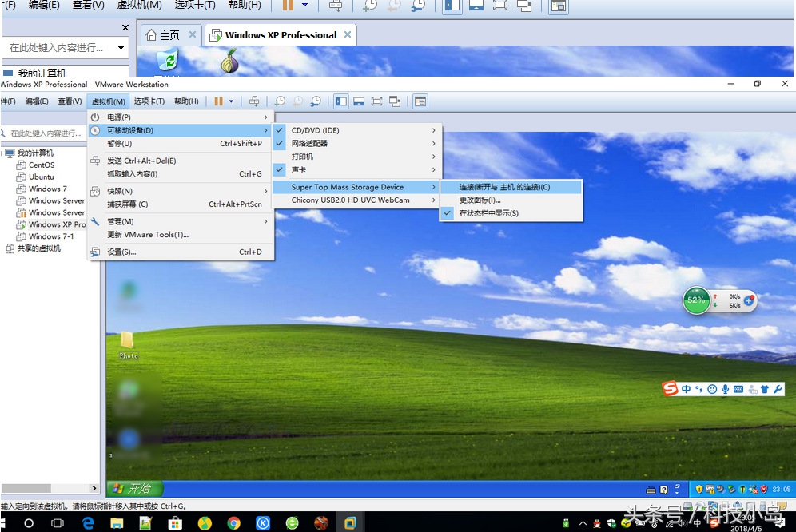796x532 pixels.
Task: Toggle the sidebar library view icon in front toolbar
Action: click(x=341, y=101)
